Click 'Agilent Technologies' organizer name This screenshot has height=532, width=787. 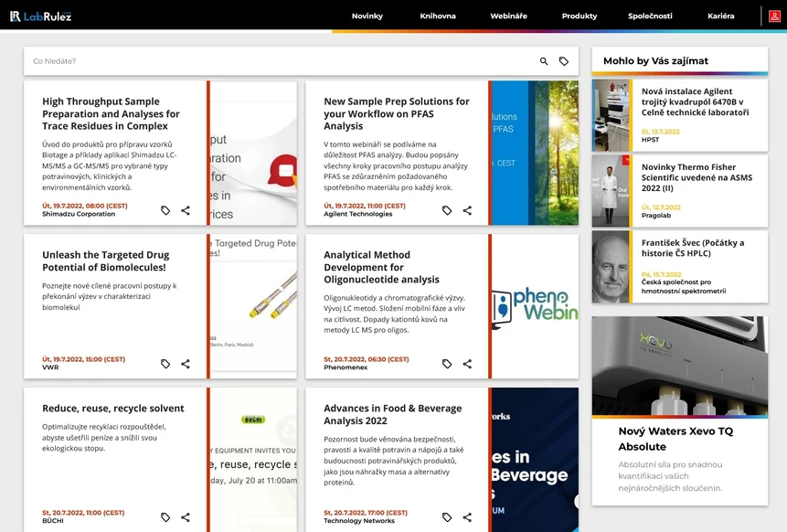(358, 214)
